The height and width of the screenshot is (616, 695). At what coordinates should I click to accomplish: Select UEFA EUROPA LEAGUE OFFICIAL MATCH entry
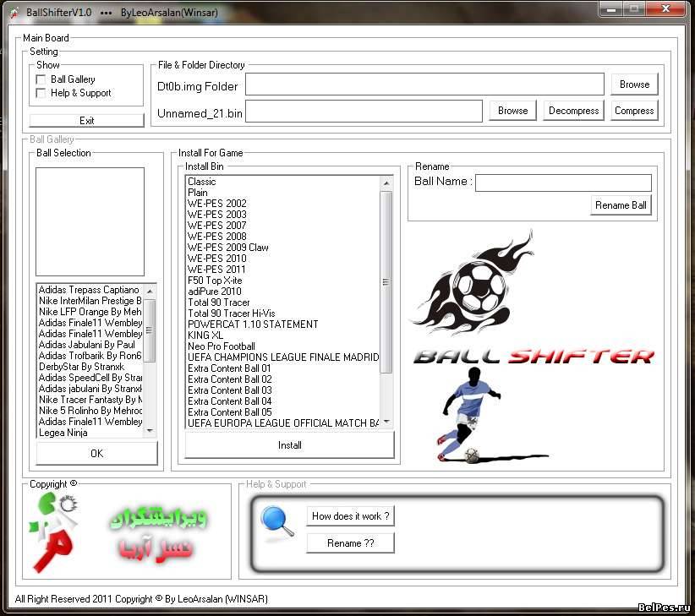282,423
